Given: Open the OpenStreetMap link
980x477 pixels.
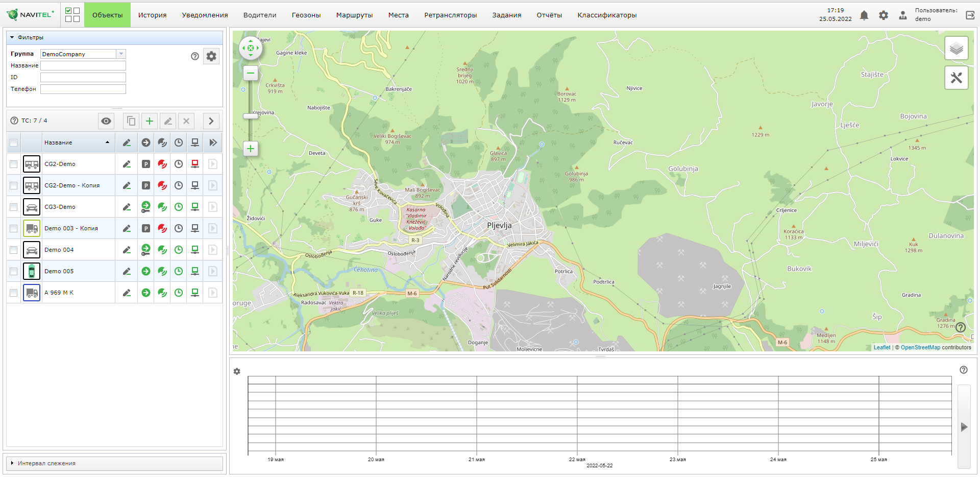Looking at the screenshot, I should (x=920, y=347).
